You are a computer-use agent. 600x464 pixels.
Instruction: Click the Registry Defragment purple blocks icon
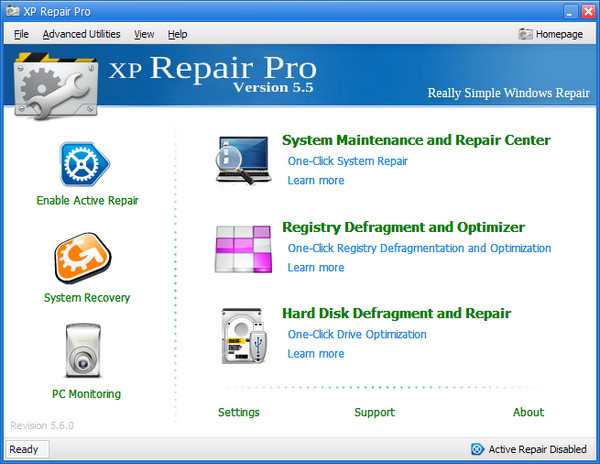243,249
